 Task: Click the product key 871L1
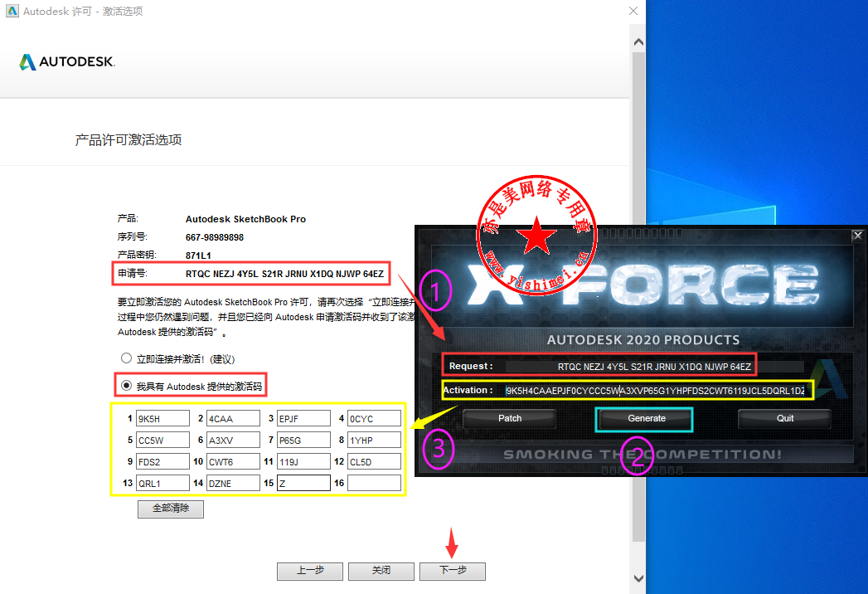tap(198, 256)
